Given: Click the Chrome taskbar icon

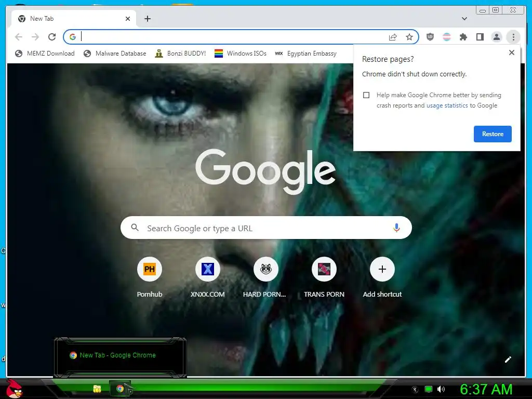Looking at the screenshot, I should click(x=120, y=389).
